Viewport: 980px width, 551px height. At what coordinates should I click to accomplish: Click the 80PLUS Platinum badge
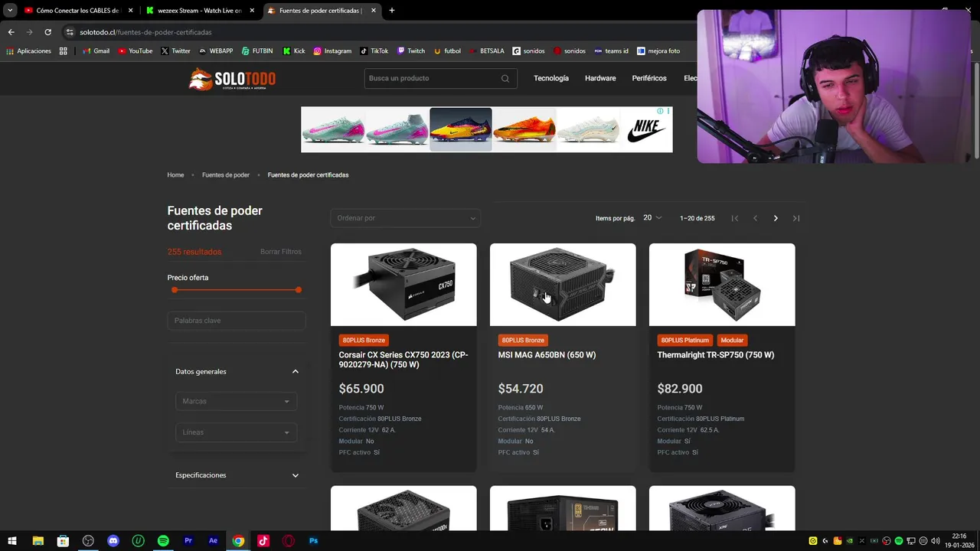pyautogui.click(x=685, y=340)
